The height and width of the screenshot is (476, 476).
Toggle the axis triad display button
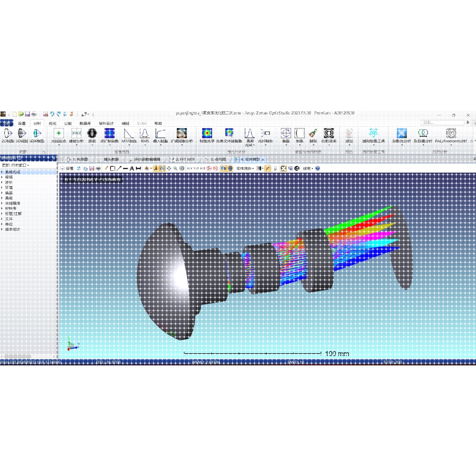(x=156, y=169)
